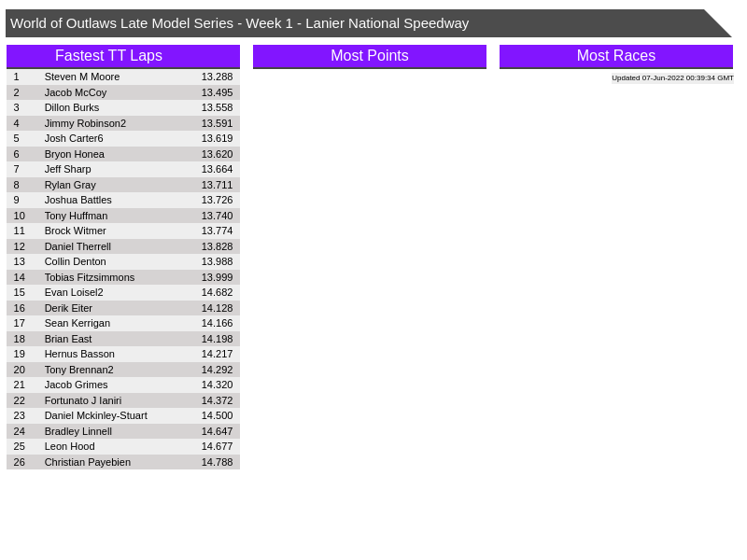Image resolution: width=747 pixels, height=560 pixels.
Task: Select driver Steven M Moore
Action: point(82,77)
